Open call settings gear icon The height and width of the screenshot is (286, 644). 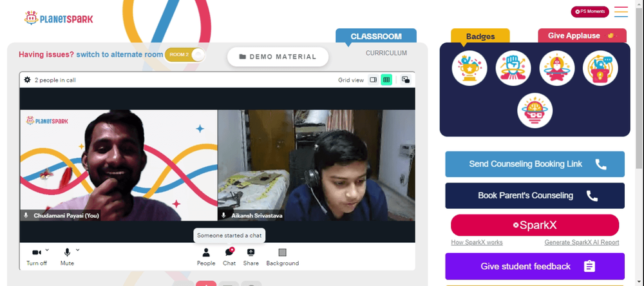coord(27,80)
